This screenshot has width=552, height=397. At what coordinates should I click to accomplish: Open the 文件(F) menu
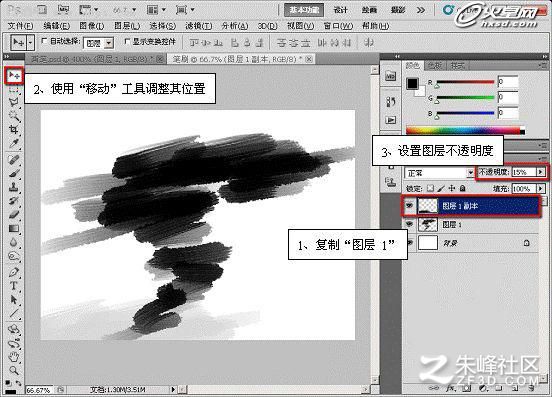coord(20,26)
